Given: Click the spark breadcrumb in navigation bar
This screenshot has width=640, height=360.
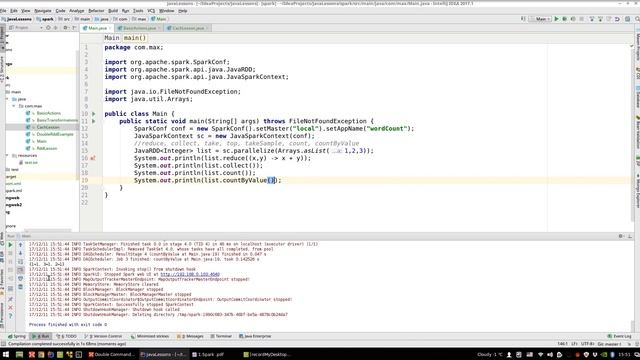Looking at the screenshot, I should 45,19.
